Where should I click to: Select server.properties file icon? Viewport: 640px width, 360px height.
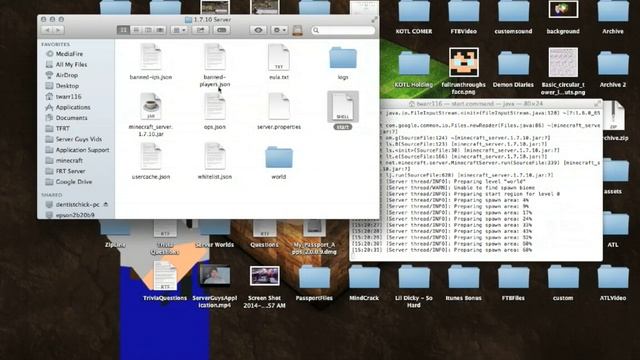click(279, 107)
